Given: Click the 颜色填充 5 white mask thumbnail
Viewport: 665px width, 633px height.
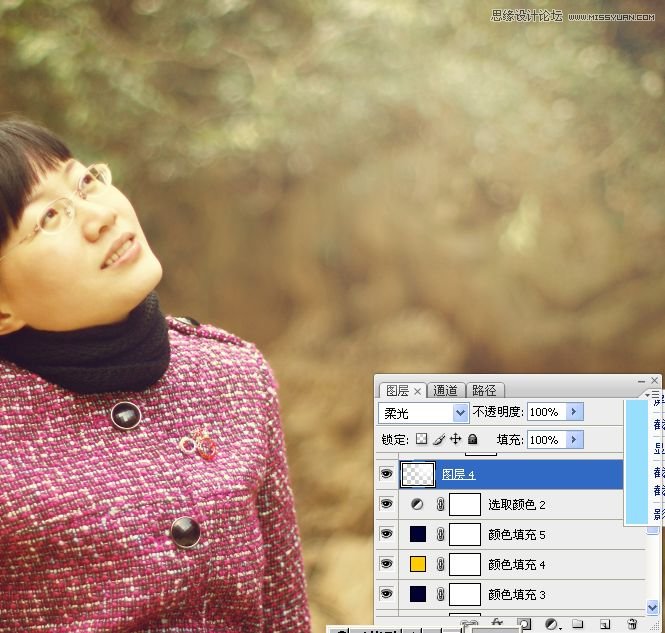Looking at the screenshot, I should click(x=465, y=534).
